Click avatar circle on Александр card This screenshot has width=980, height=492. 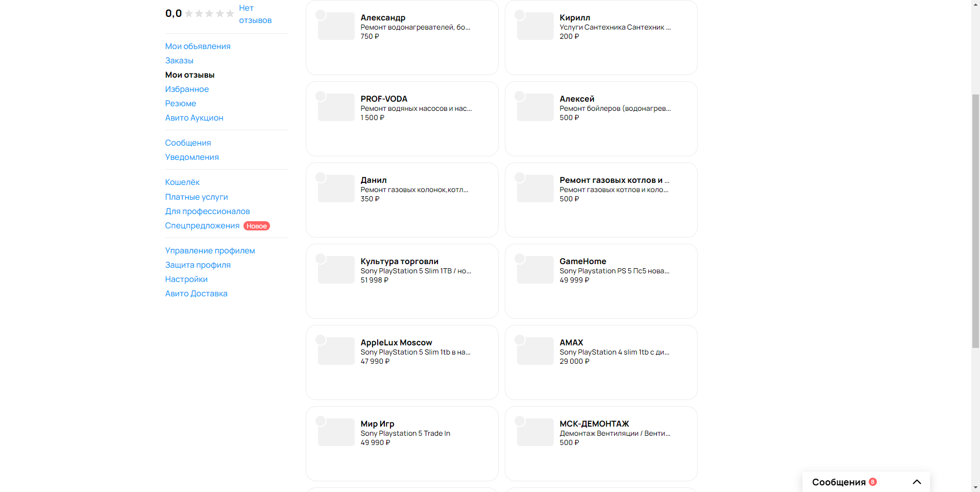[321, 15]
